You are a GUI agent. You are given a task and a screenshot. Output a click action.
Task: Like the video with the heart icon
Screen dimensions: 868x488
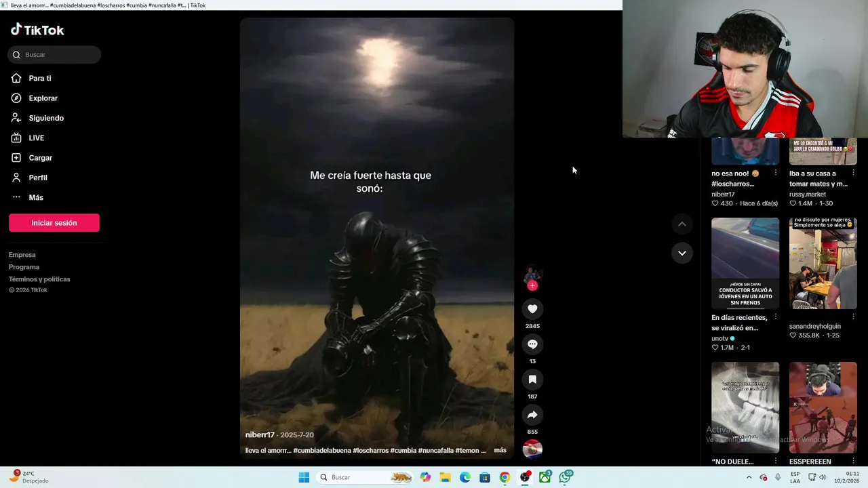coord(532,309)
